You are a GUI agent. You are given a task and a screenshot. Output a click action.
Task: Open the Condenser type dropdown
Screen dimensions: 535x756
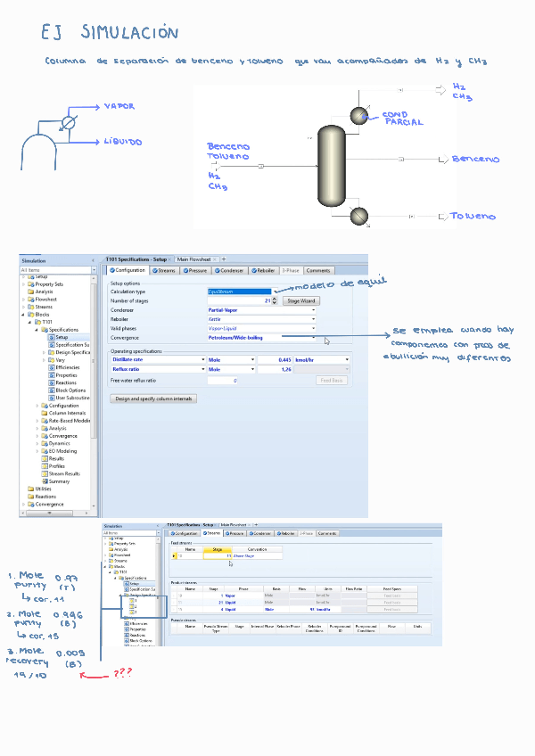[313, 310]
